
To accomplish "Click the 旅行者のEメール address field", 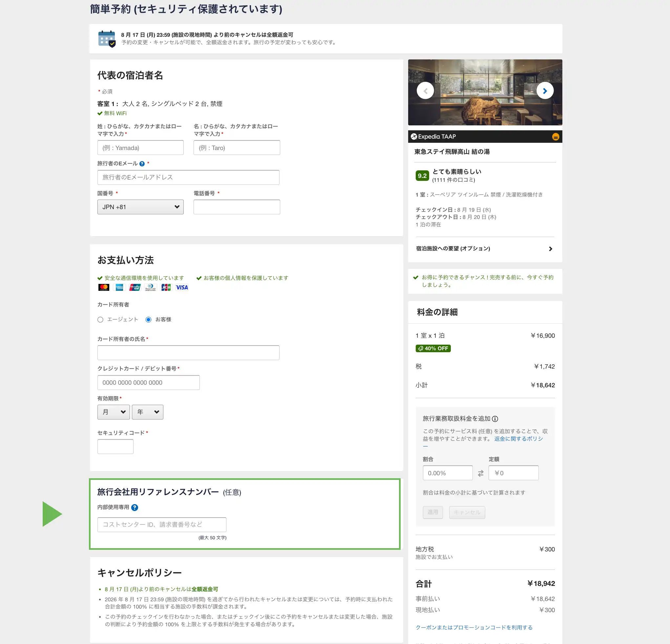I will tap(188, 178).
